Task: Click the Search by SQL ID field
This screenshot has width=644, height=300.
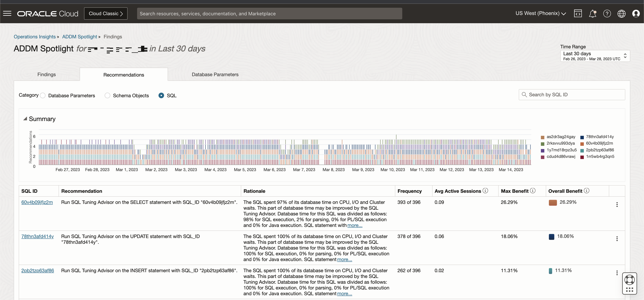Action: click(572, 95)
